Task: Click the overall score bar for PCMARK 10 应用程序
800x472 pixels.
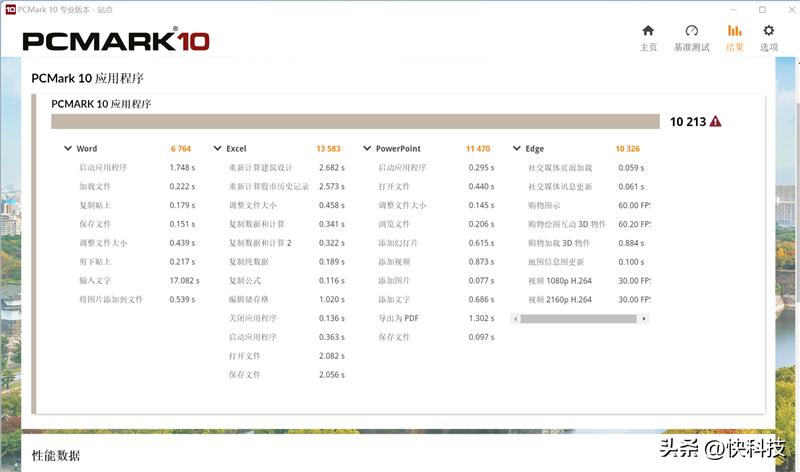Action: tap(356, 121)
